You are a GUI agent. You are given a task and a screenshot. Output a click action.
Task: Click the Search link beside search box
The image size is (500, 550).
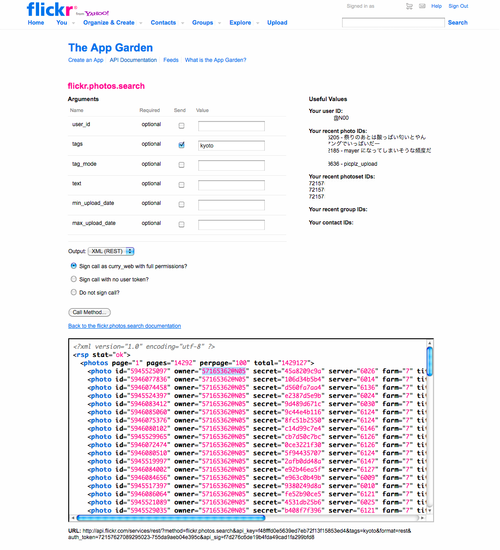pyautogui.click(x=458, y=22)
